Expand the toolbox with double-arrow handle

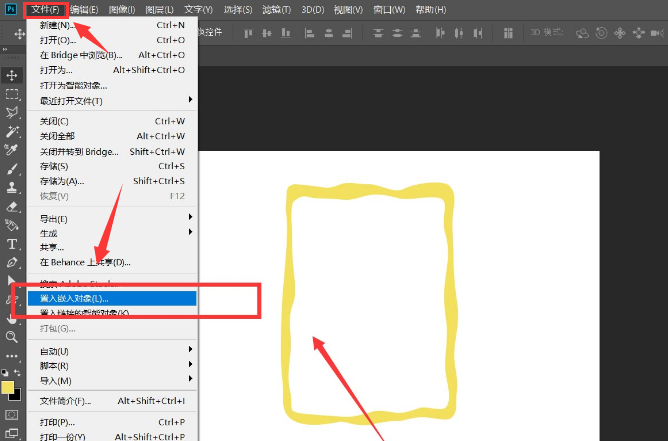pos(5,49)
